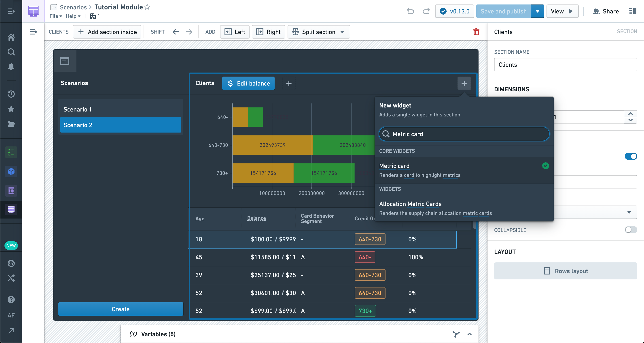Collapse the Variables panel chevron
Viewport: 644px width, 343px height.
click(470, 334)
